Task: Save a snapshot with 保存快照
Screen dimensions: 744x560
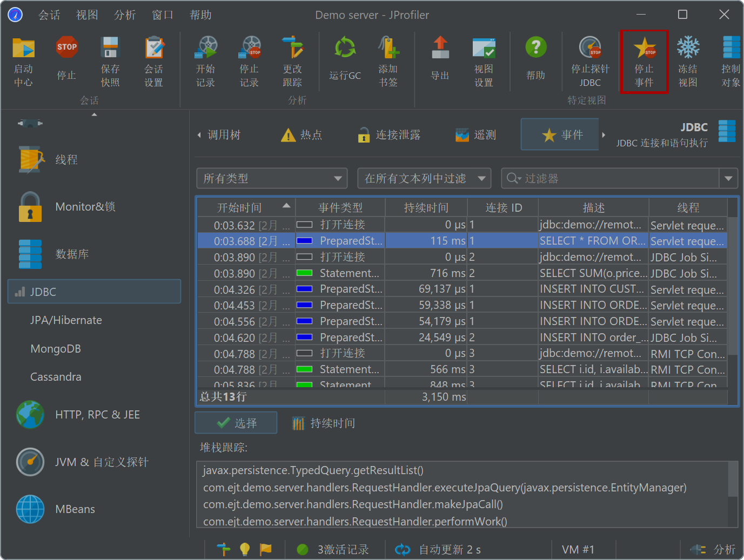Action: tap(110, 62)
